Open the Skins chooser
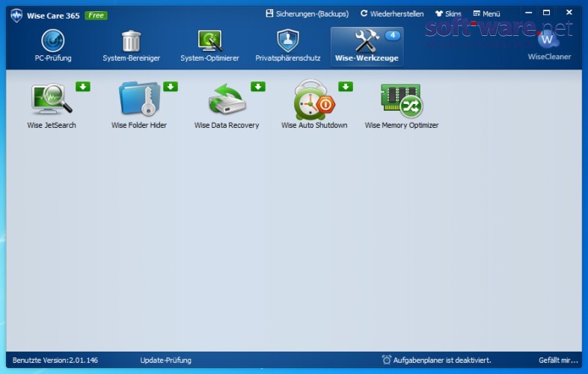Viewport: 588px width, 374px height. tap(448, 14)
